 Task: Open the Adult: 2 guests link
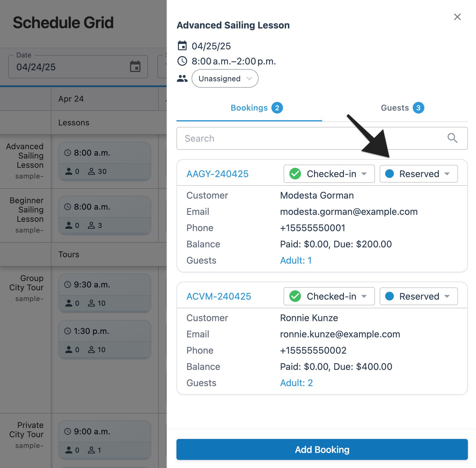point(296,383)
